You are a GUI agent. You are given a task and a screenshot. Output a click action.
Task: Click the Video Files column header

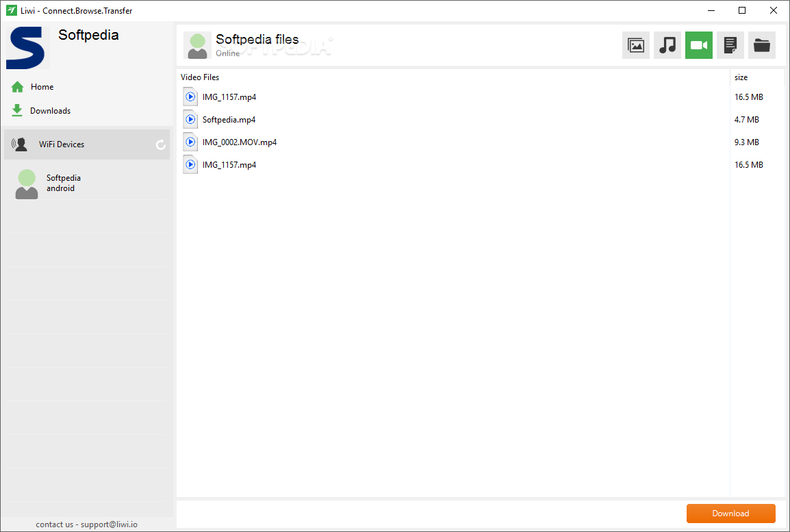453,77
